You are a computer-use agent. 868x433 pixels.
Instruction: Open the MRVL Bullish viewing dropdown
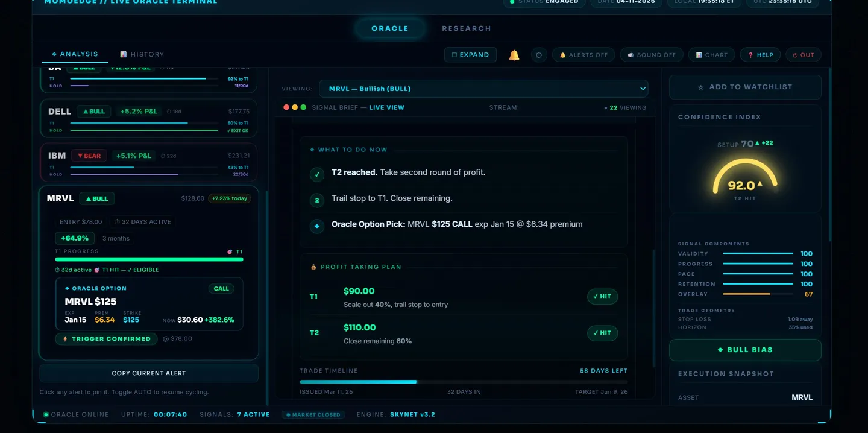tap(482, 88)
